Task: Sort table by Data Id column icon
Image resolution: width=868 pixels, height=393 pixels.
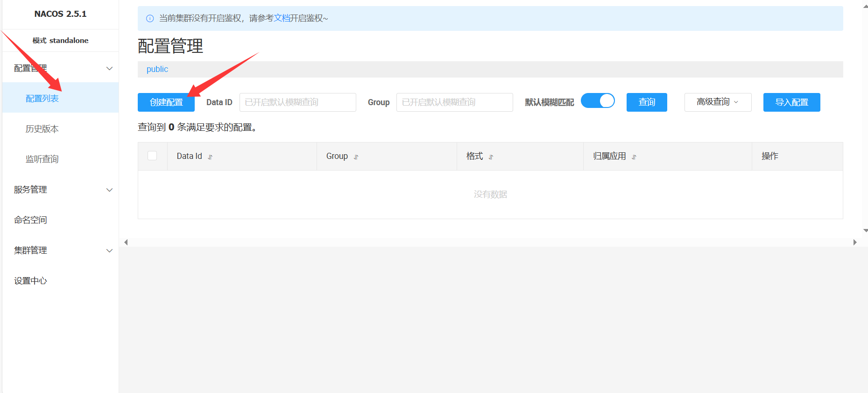Action: tap(210, 157)
